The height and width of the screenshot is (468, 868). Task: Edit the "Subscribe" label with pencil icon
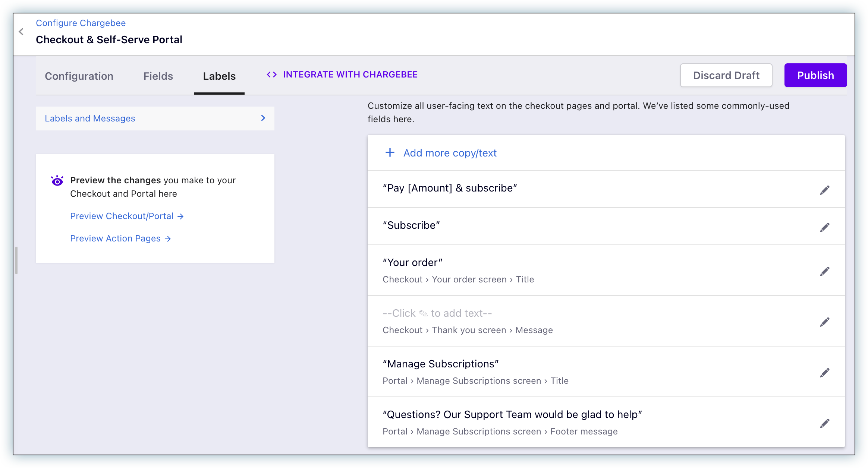(x=824, y=227)
